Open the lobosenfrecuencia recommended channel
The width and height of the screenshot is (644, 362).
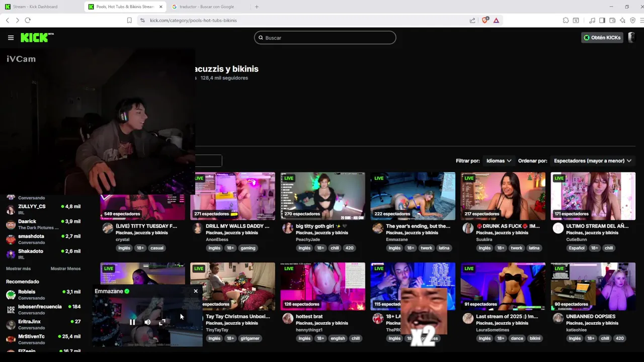point(43,309)
